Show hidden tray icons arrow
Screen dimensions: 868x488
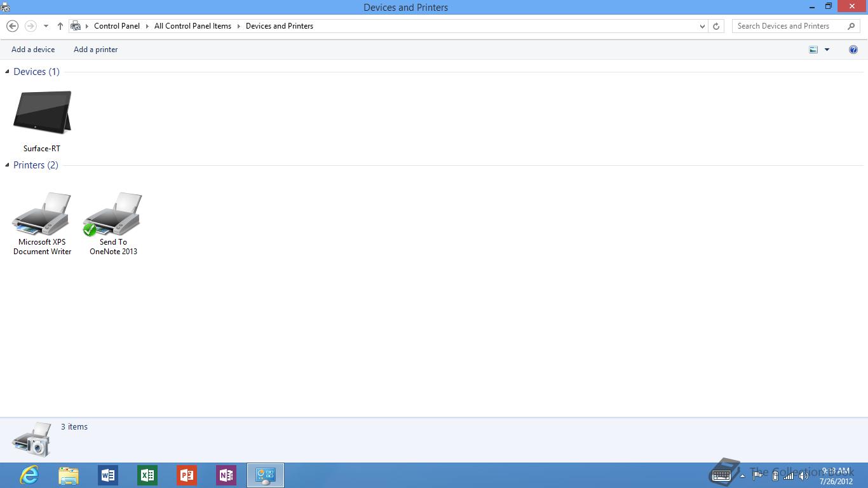742,475
